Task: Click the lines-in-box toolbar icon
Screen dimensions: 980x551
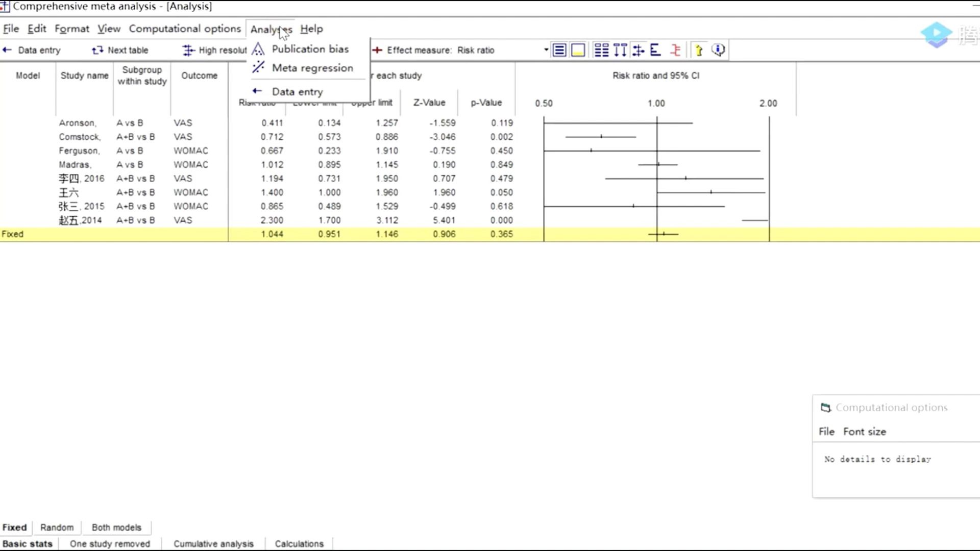Action: coord(559,50)
